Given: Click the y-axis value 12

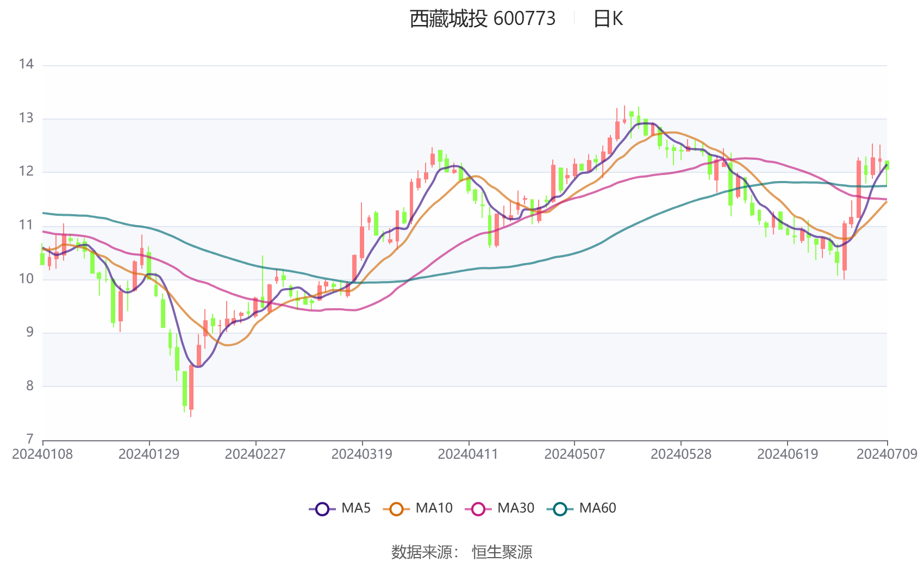Looking at the screenshot, I should (x=26, y=172).
